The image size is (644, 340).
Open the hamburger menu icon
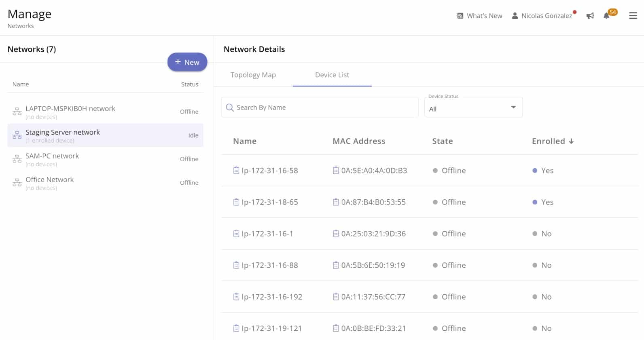(x=633, y=16)
